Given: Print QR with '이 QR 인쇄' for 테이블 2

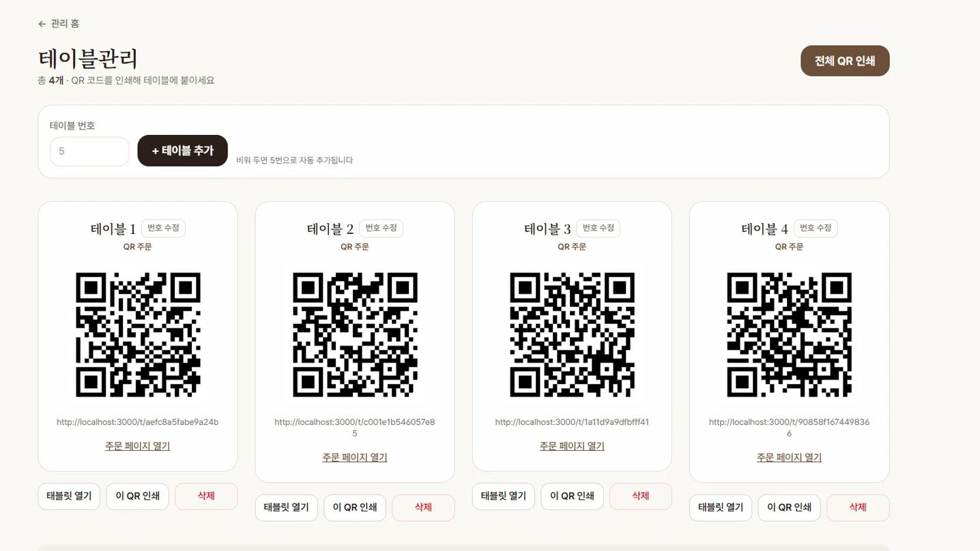Looking at the screenshot, I should pyautogui.click(x=355, y=508).
